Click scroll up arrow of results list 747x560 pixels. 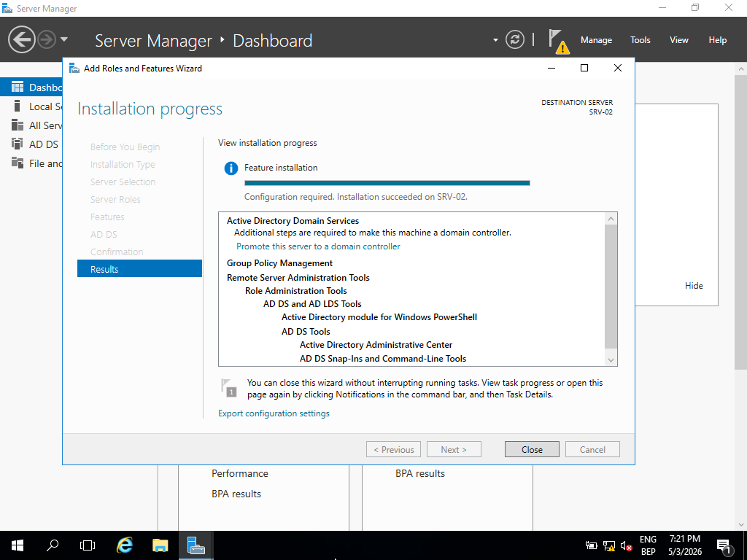611,219
